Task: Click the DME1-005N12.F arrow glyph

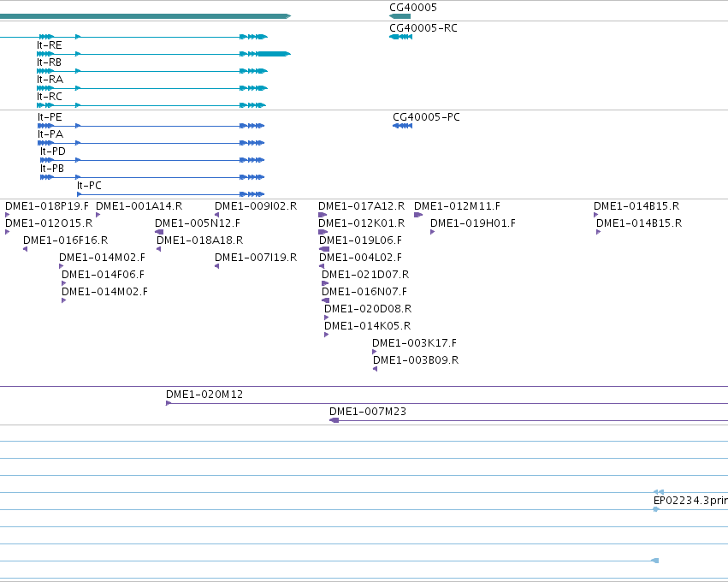Action: (159, 232)
